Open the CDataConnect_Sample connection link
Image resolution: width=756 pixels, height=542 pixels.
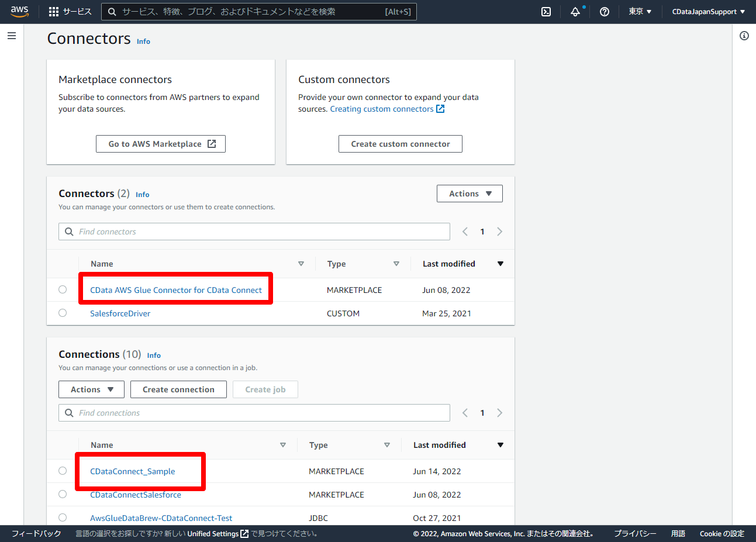(x=133, y=471)
